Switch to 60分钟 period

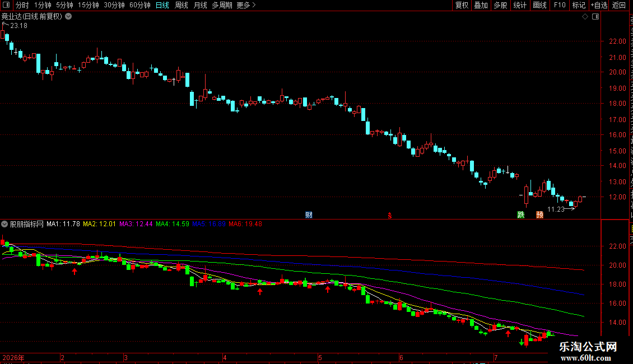[x=140, y=5]
